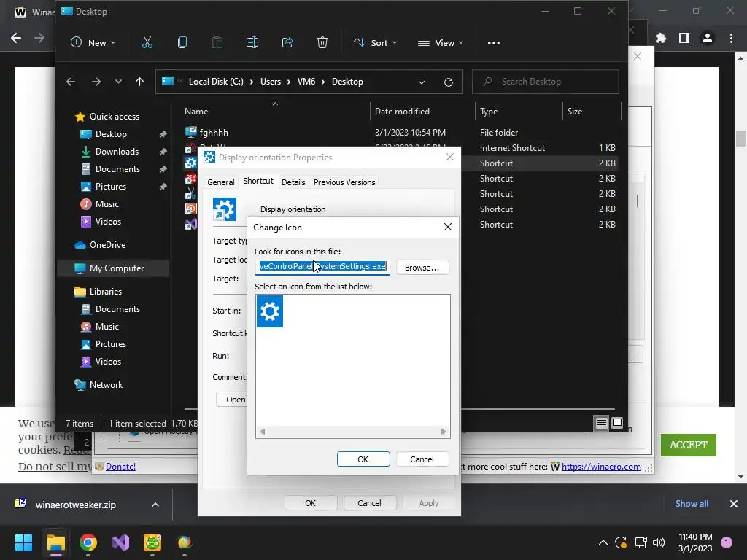The image size is (747, 560).
Task: Click the Chrome side panel icon
Action: 684,38
